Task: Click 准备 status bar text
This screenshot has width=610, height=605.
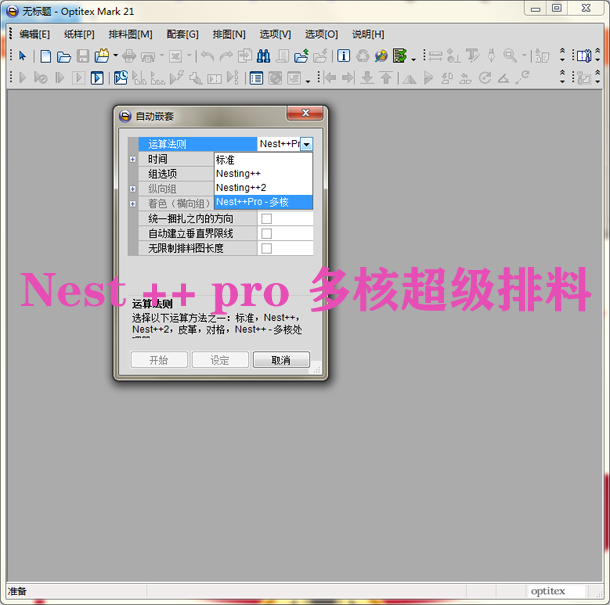Action: (x=17, y=591)
